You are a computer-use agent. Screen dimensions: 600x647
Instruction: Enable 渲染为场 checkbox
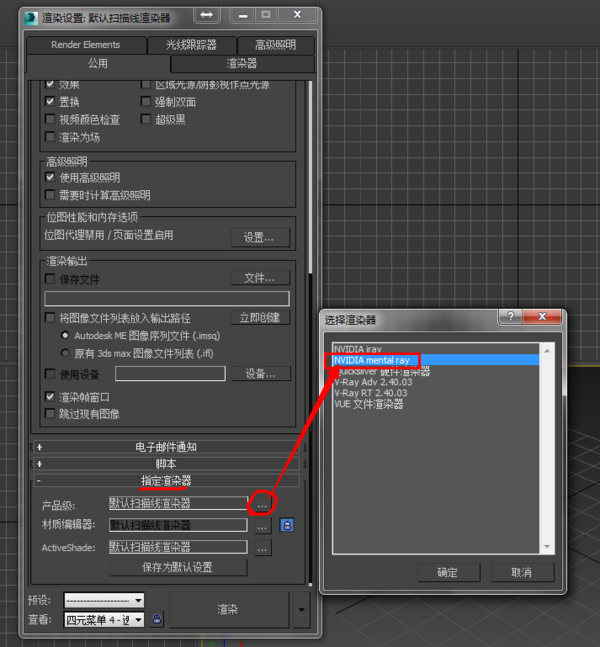pyautogui.click(x=50, y=137)
